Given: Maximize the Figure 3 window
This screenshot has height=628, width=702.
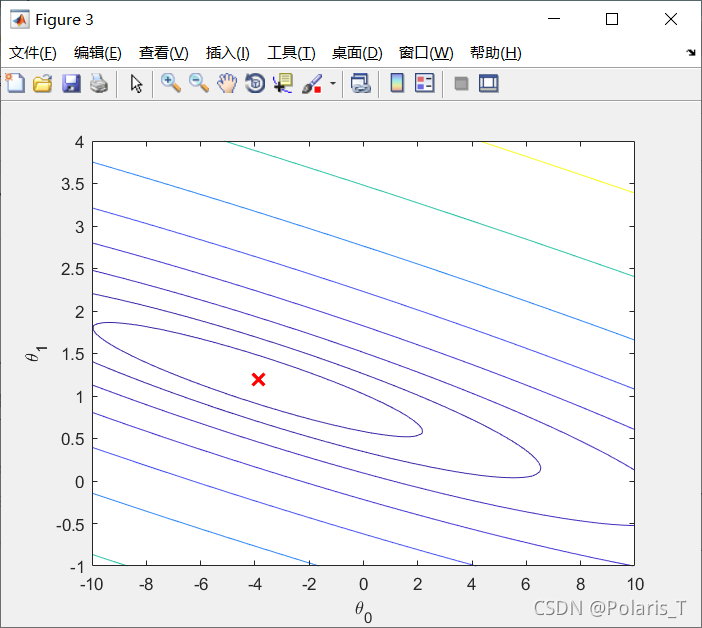Looking at the screenshot, I should point(612,19).
